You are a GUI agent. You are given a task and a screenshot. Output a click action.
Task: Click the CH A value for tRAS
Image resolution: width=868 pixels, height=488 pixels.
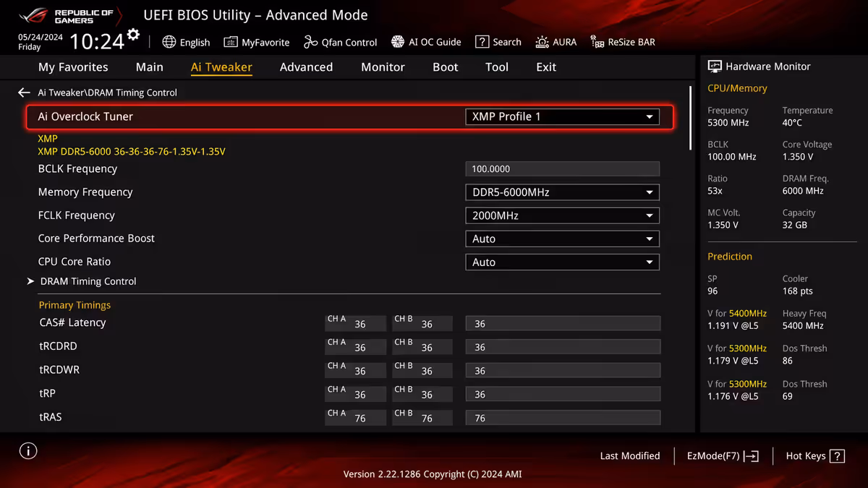[355, 418]
